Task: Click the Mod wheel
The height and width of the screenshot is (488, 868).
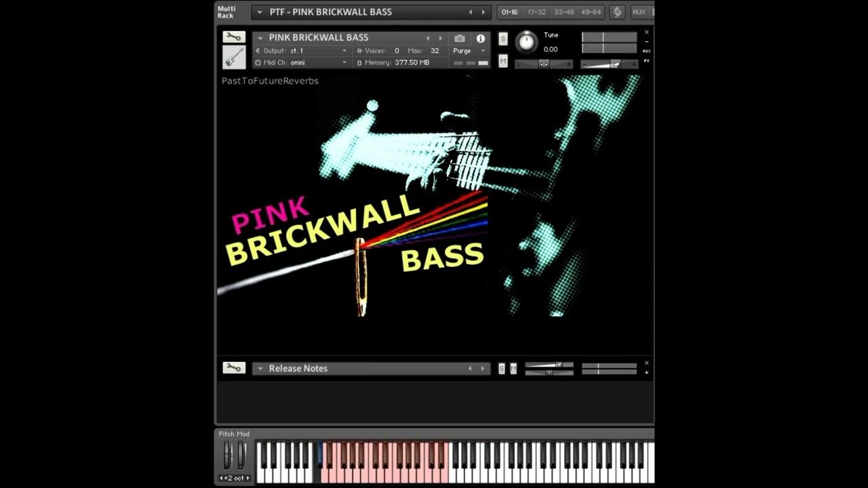Action: click(241, 455)
